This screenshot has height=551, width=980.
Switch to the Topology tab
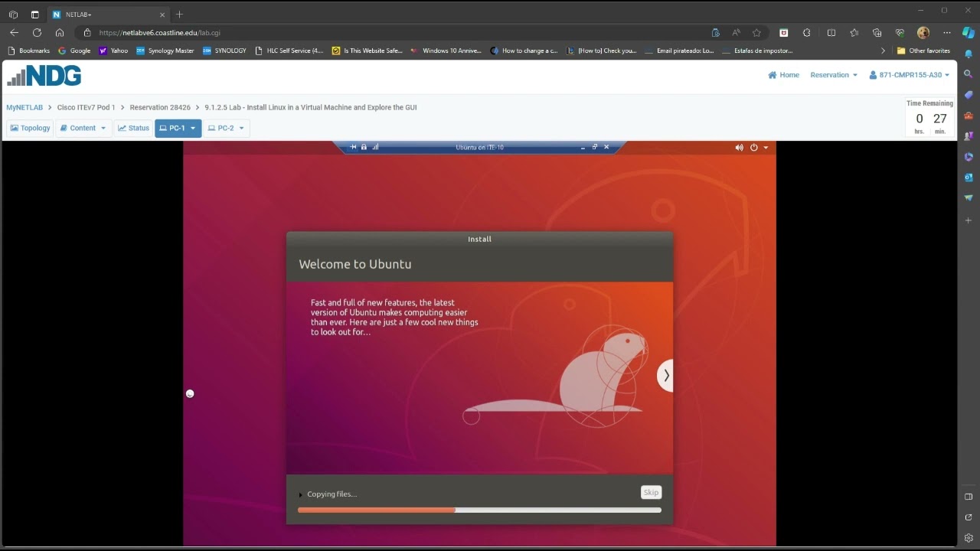[30, 128]
